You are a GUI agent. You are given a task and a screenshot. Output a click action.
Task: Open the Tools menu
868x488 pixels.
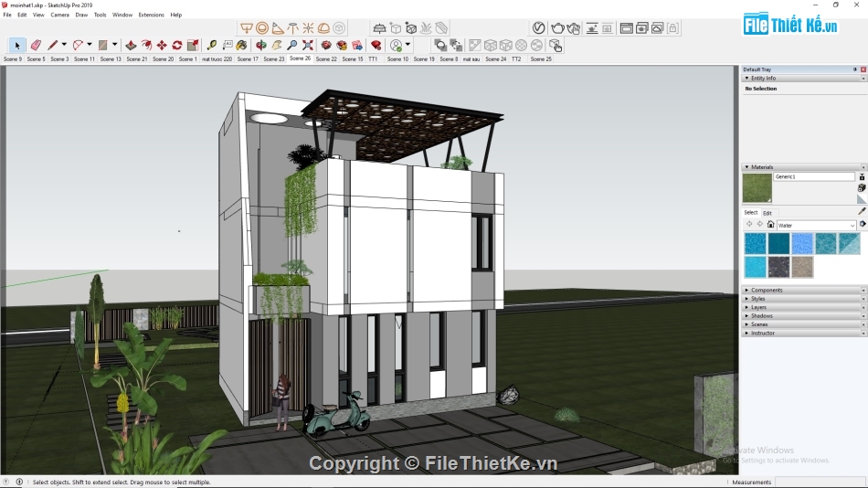pyautogui.click(x=101, y=15)
